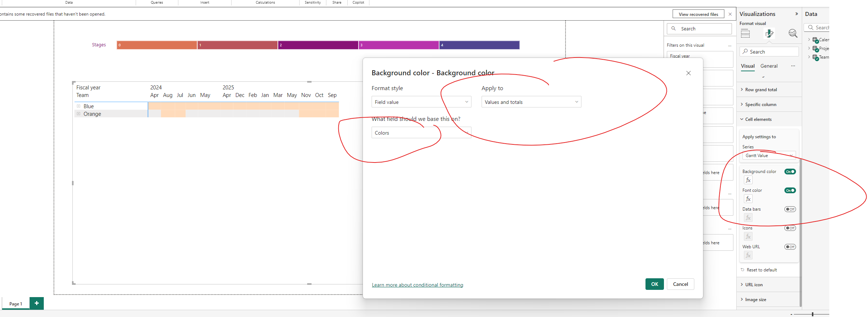Viewport: 868px width, 317px height.
Task: Turn off Font color toggle
Action: [x=790, y=190]
